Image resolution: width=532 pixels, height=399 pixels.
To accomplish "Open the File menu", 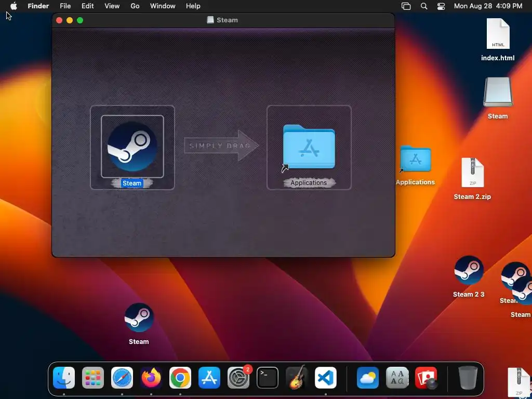I will coord(65,6).
